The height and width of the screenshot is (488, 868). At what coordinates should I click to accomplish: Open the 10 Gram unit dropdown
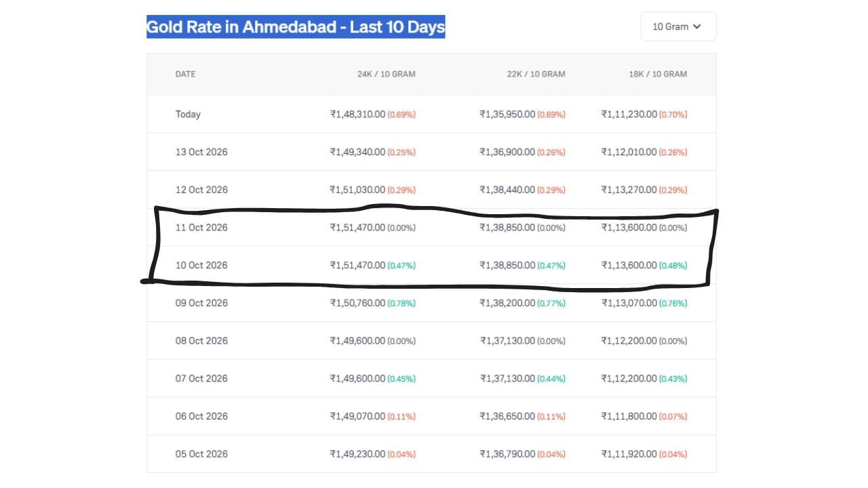678,26
